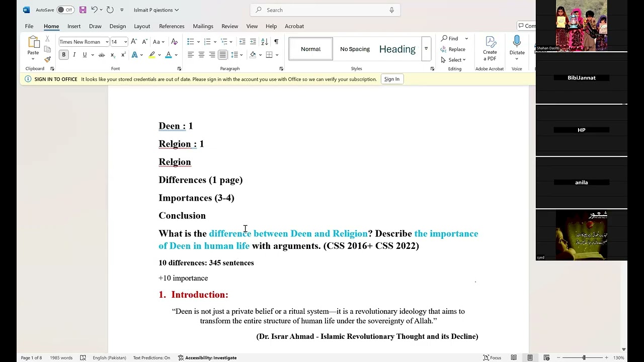The width and height of the screenshot is (644, 362).
Task: Apply superscript formatting
Action: click(x=123, y=55)
